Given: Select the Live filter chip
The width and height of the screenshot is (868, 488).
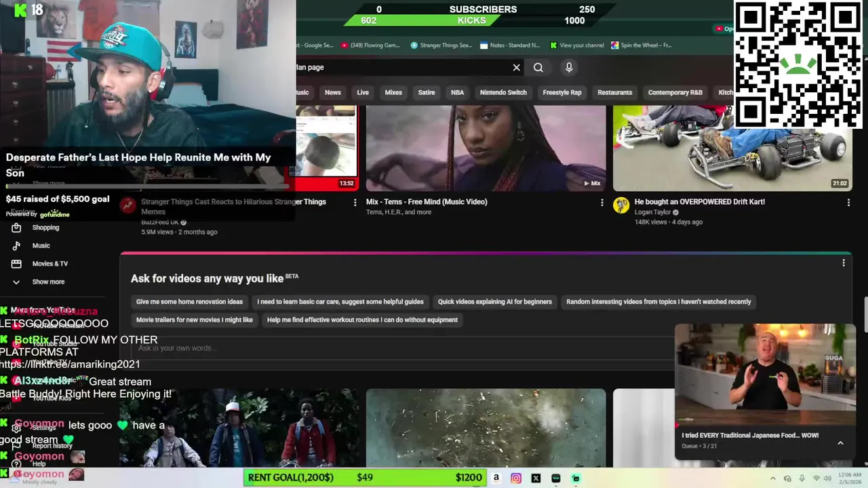Looking at the screenshot, I should coord(363,92).
